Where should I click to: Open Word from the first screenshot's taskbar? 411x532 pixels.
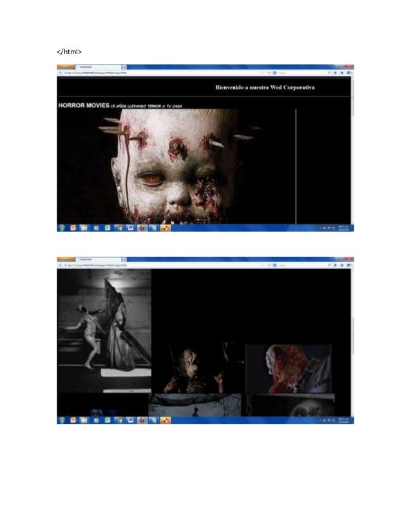coord(130,228)
